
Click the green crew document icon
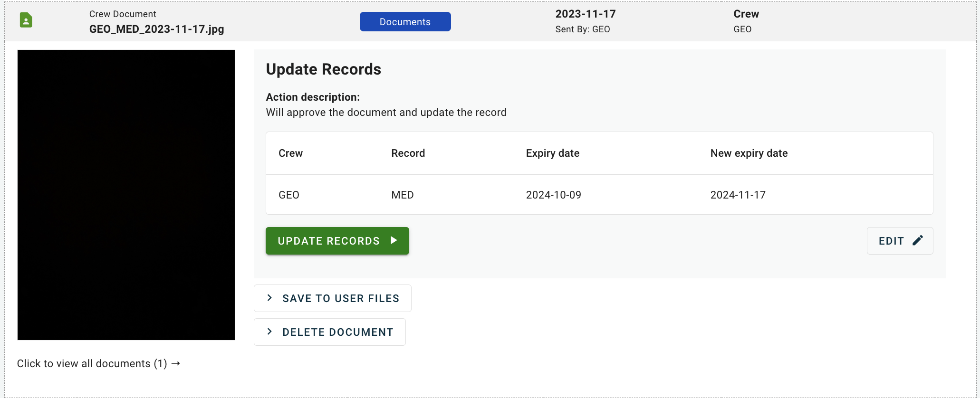(x=26, y=20)
